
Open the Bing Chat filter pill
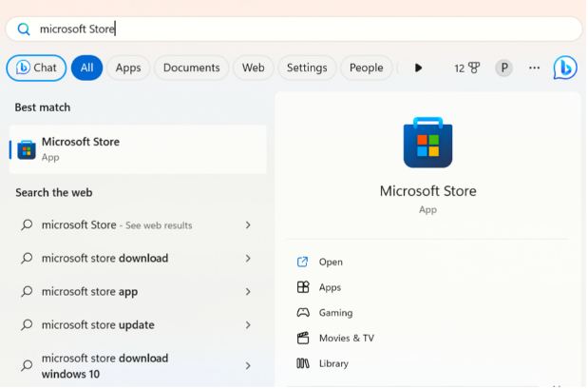[x=36, y=68]
